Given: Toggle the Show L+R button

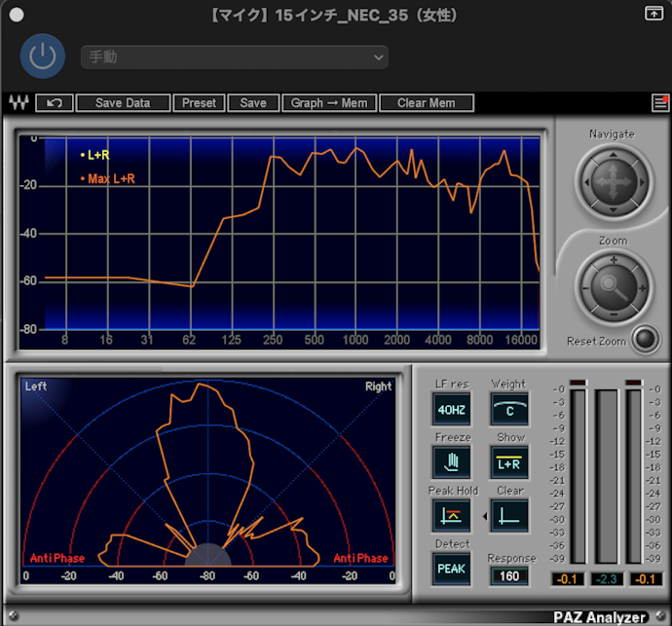Looking at the screenshot, I should click(509, 462).
